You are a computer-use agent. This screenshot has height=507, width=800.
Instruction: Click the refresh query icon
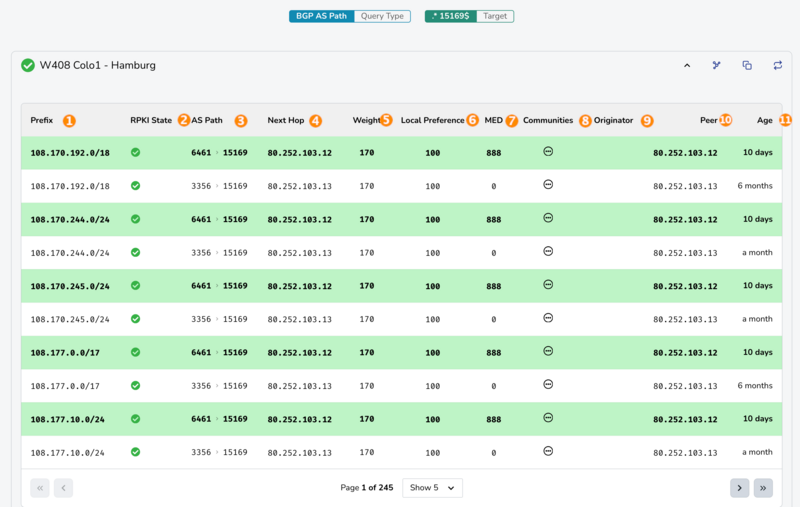pyautogui.click(x=777, y=65)
